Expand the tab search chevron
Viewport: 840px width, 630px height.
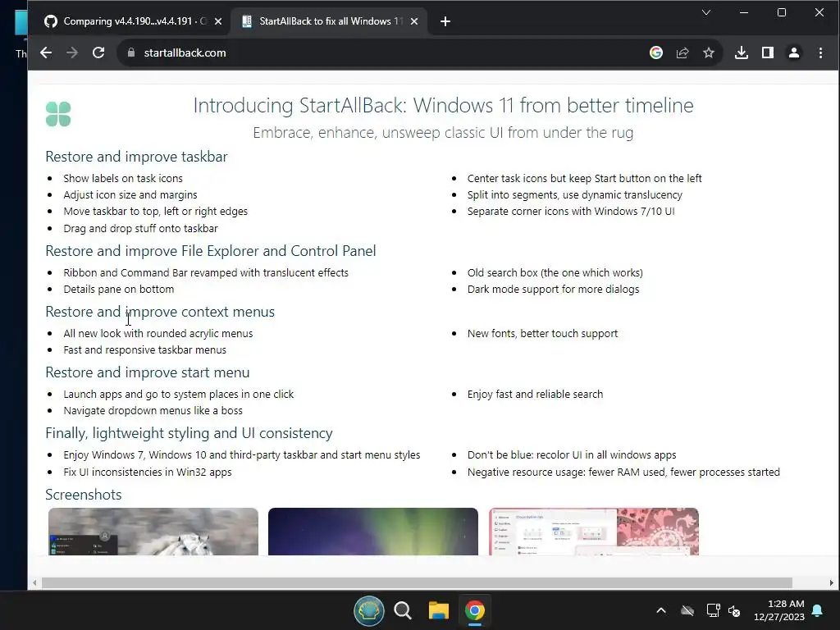coord(706,12)
